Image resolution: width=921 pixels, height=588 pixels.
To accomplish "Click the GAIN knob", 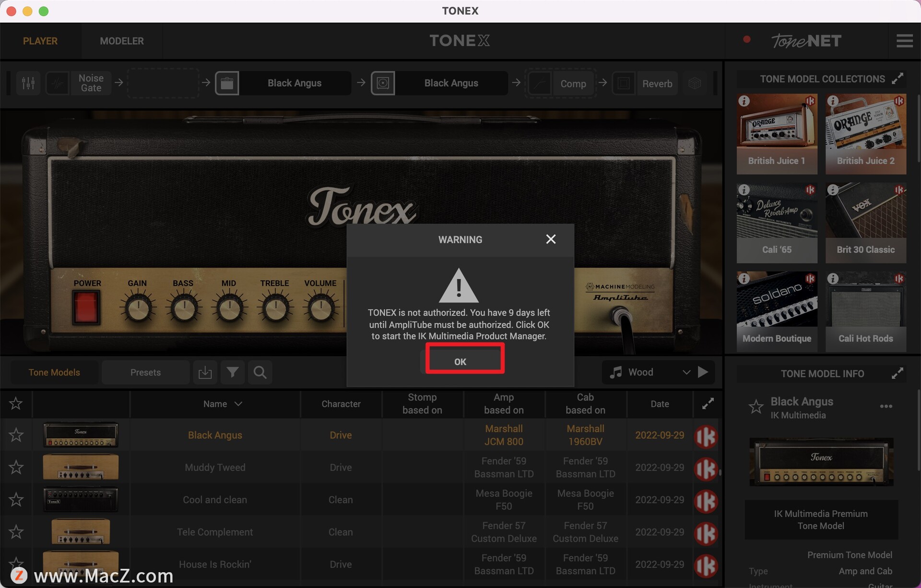I will (138, 308).
